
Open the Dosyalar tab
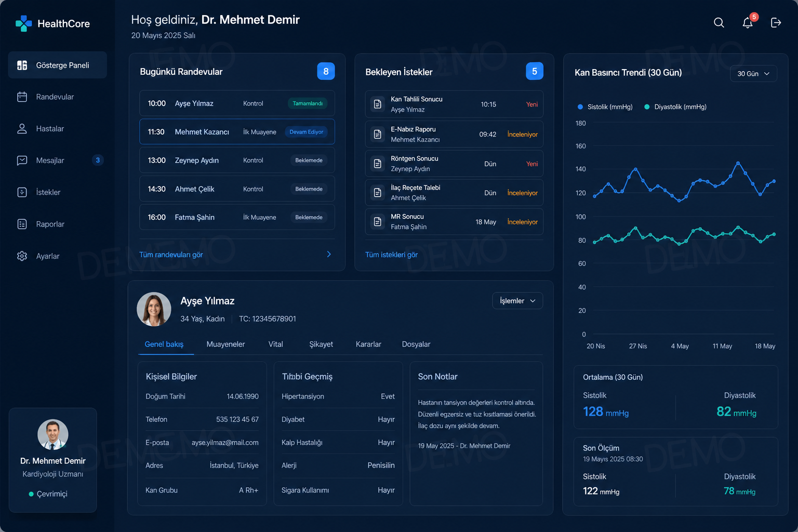click(x=416, y=344)
